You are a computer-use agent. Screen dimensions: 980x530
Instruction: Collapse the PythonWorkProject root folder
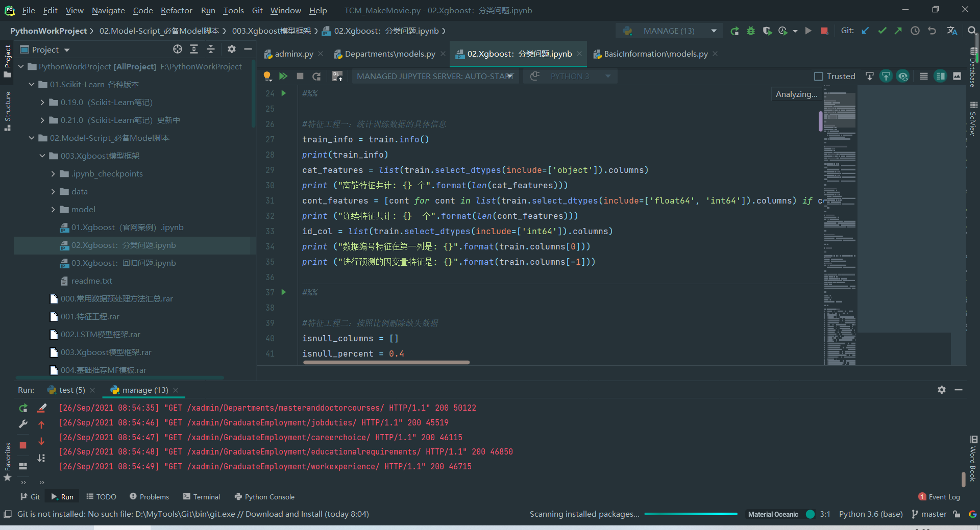(21, 67)
